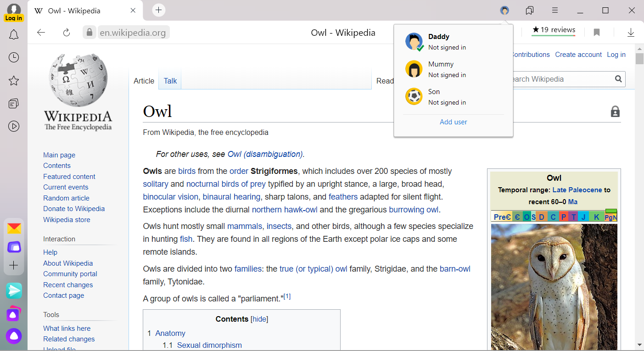644x351 pixels.
Task: Open the binaural hearing link
Action: coord(231,197)
